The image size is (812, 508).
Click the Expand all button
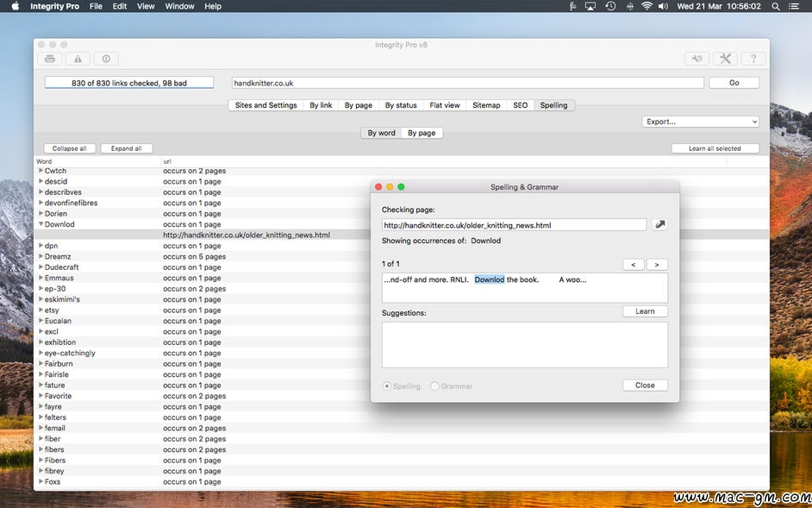(x=127, y=148)
